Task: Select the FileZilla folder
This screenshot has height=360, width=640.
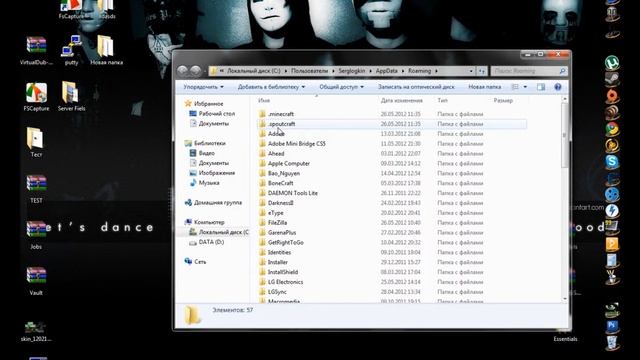Action: [392, 222]
